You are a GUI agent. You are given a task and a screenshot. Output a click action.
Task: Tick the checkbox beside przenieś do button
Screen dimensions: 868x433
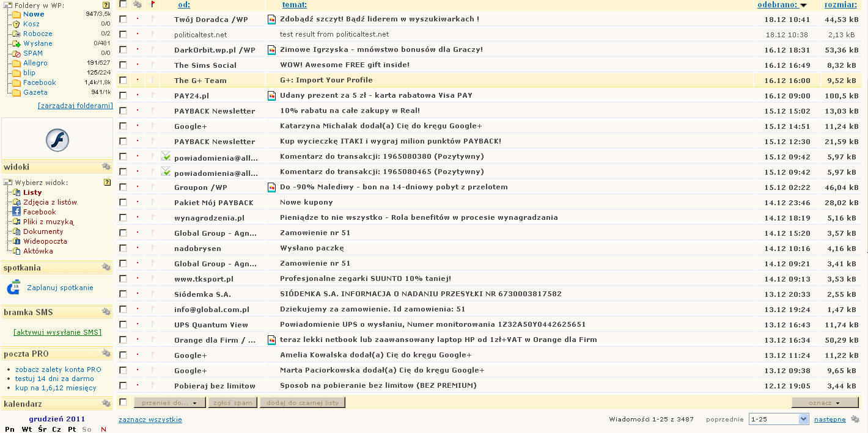(x=123, y=402)
